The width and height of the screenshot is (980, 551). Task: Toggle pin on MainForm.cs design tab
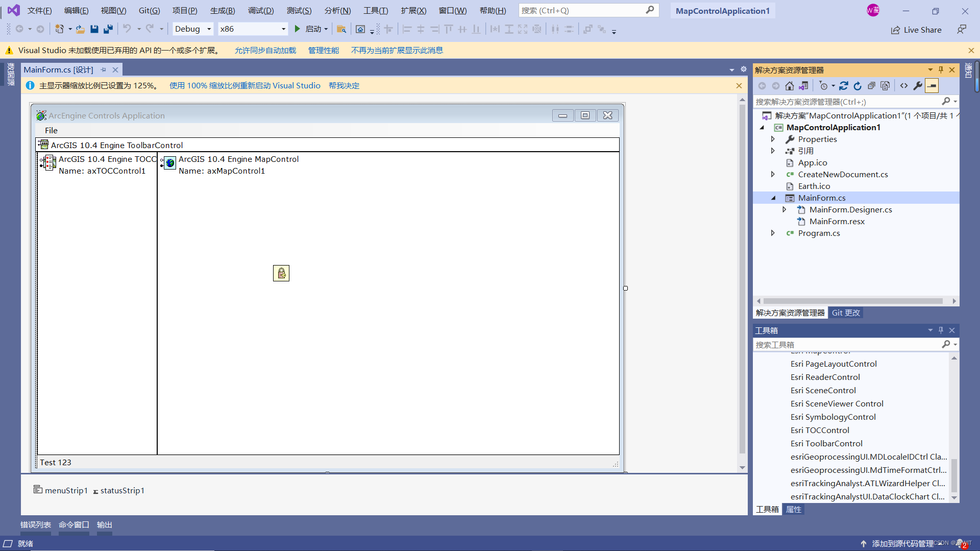103,69
